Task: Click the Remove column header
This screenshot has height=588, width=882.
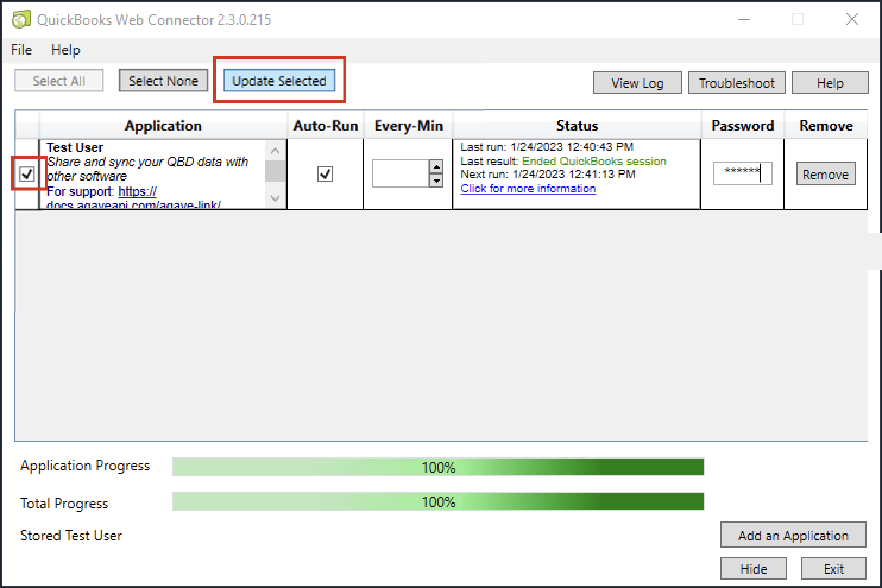Action: pyautogui.click(x=826, y=126)
